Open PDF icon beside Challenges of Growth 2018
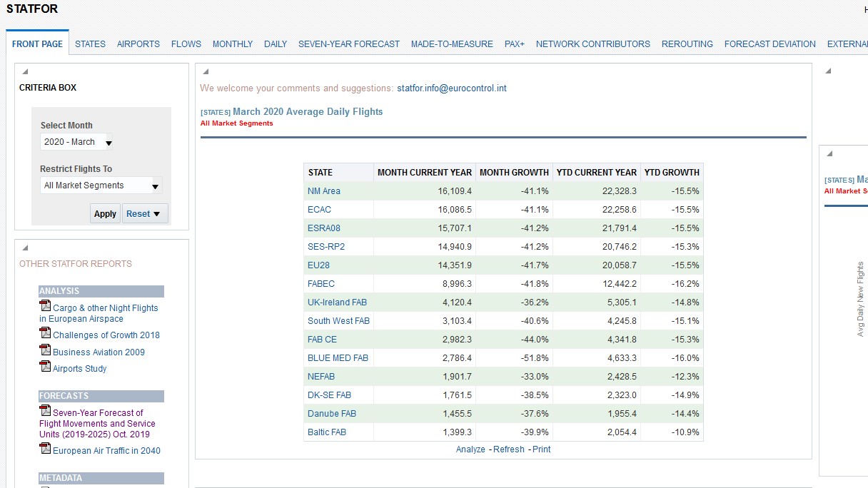The image size is (868, 488). [45, 333]
